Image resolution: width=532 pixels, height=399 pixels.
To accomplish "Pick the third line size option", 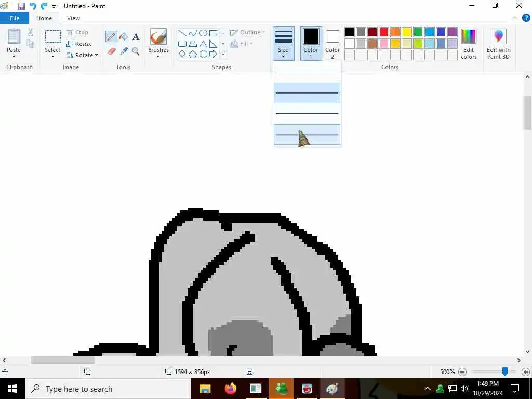I will tap(307, 114).
